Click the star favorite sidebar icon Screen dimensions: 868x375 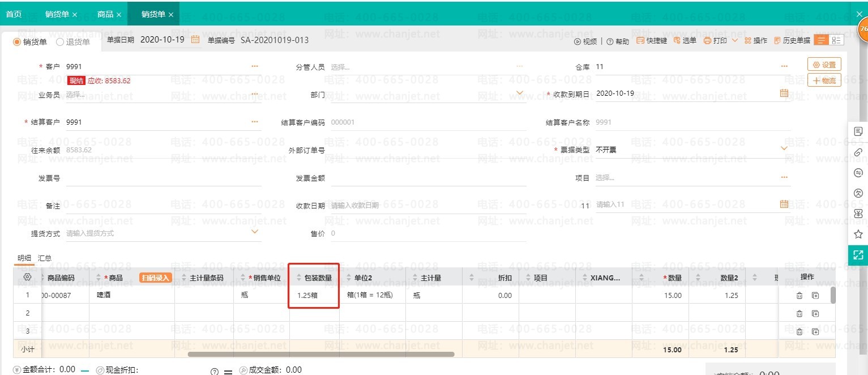(x=858, y=234)
